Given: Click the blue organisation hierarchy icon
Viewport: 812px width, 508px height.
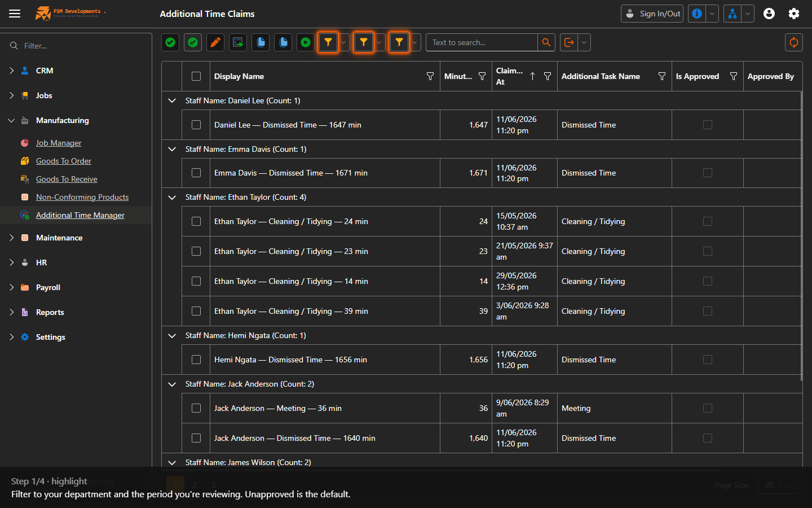Looking at the screenshot, I should click(x=732, y=14).
